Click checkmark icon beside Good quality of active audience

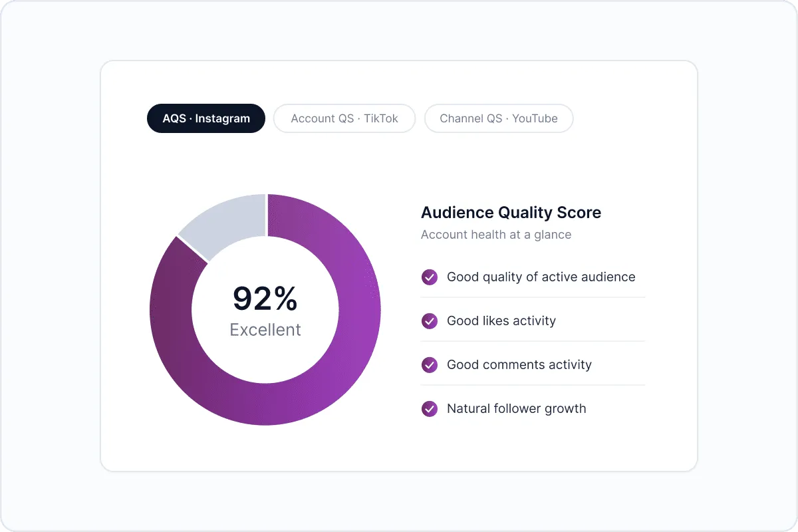[x=430, y=277]
